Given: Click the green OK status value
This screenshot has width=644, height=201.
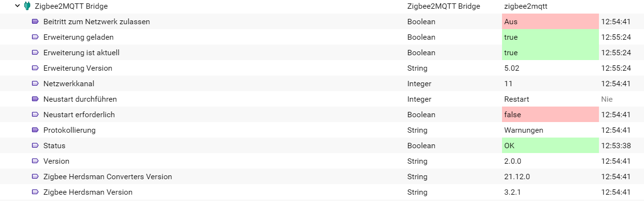Looking at the screenshot, I should [x=550, y=146].
